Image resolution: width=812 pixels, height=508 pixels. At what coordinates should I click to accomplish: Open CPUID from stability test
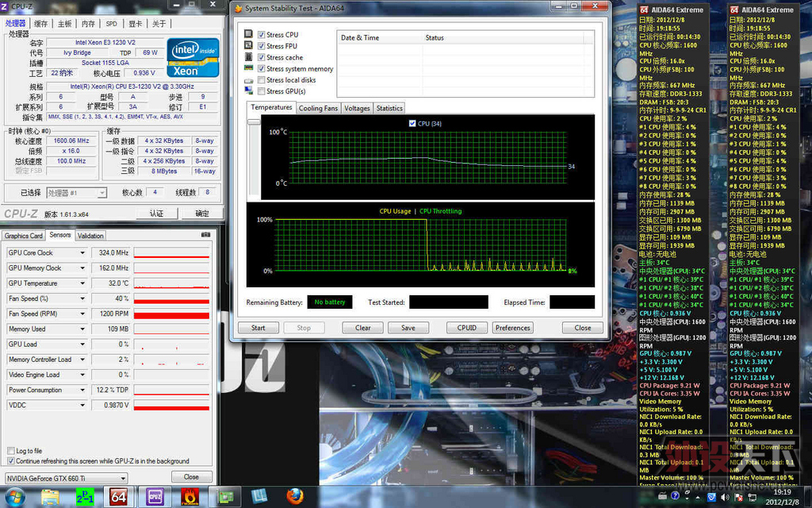(x=466, y=328)
